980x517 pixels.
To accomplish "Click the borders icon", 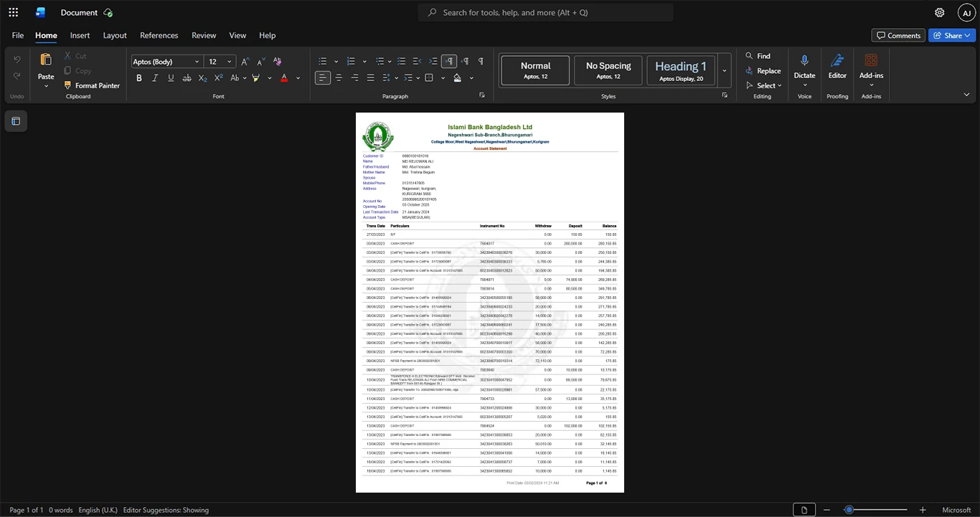I will [429, 77].
